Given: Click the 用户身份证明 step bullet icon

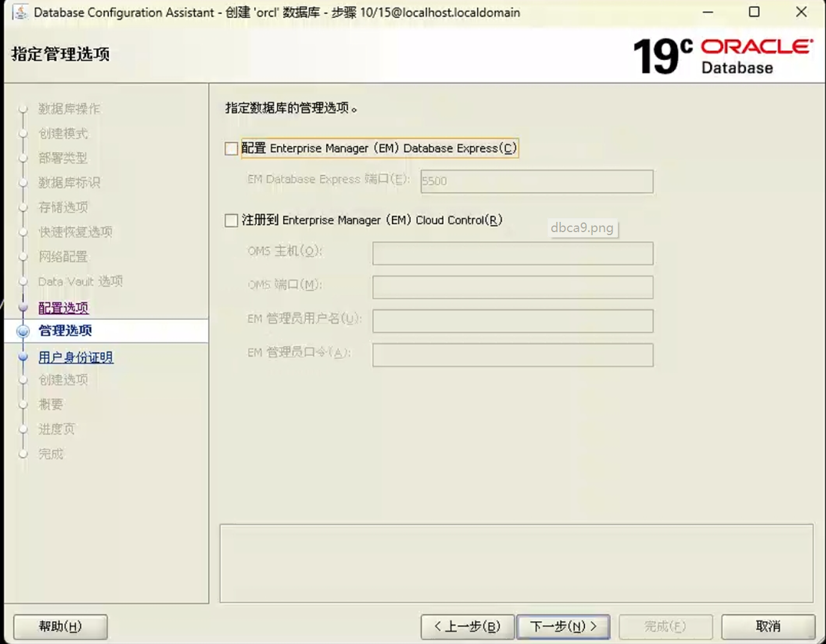Looking at the screenshot, I should click(x=23, y=357).
